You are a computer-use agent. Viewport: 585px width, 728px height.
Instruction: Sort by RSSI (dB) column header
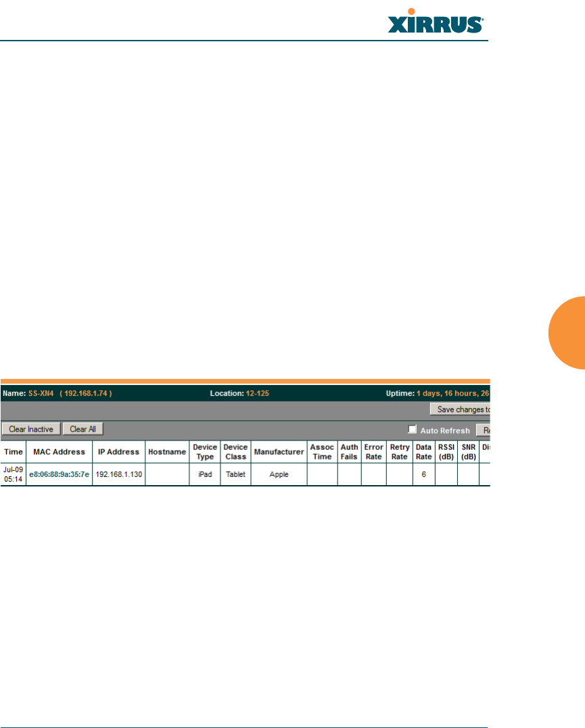[x=446, y=452]
